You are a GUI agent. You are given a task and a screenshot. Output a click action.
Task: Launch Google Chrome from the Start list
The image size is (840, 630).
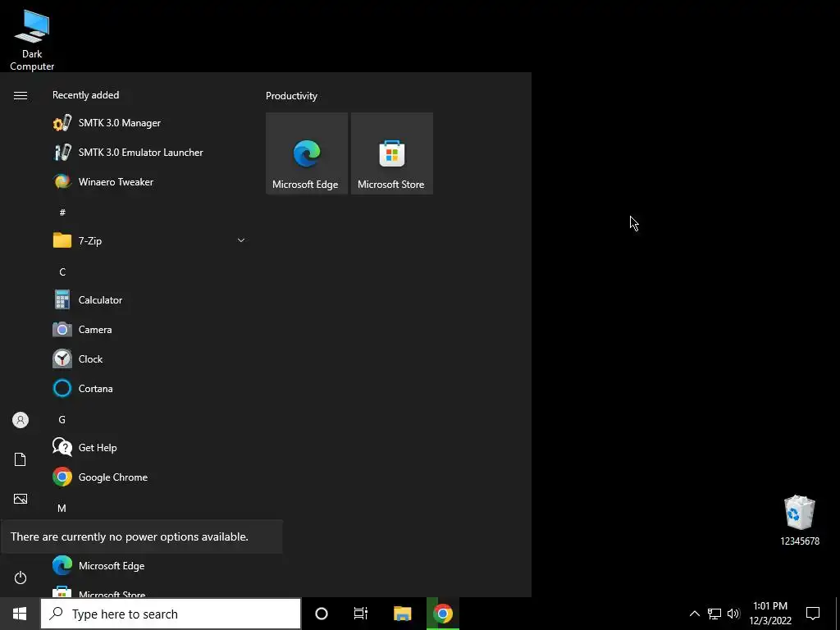(x=149, y=477)
